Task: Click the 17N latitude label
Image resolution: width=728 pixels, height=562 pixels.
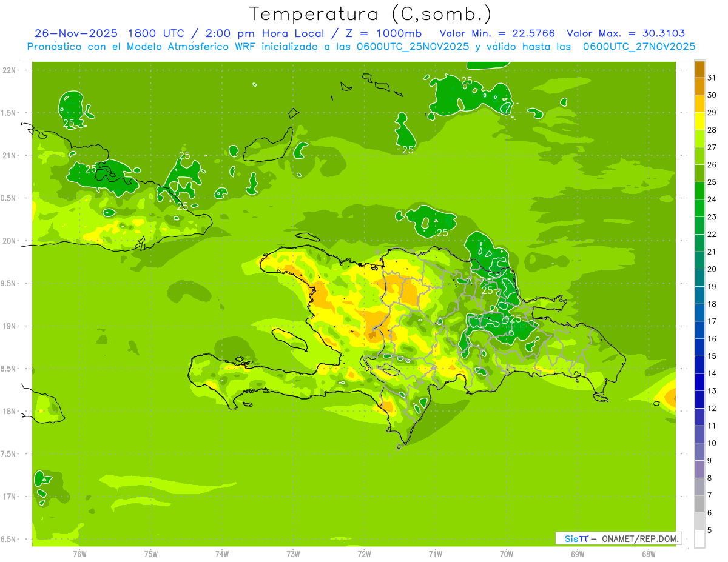Action: (x=9, y=497)
